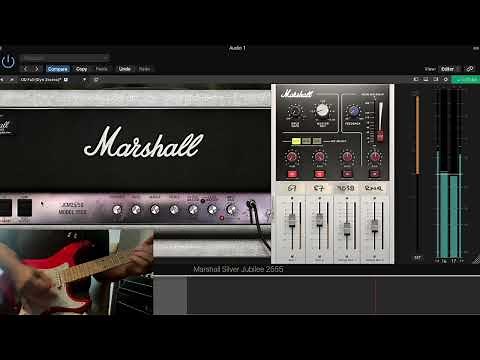Click first pink EQ knob in channel strip
Screen dimensions: 480x360
pyautogui.click(x=292, y=157)
